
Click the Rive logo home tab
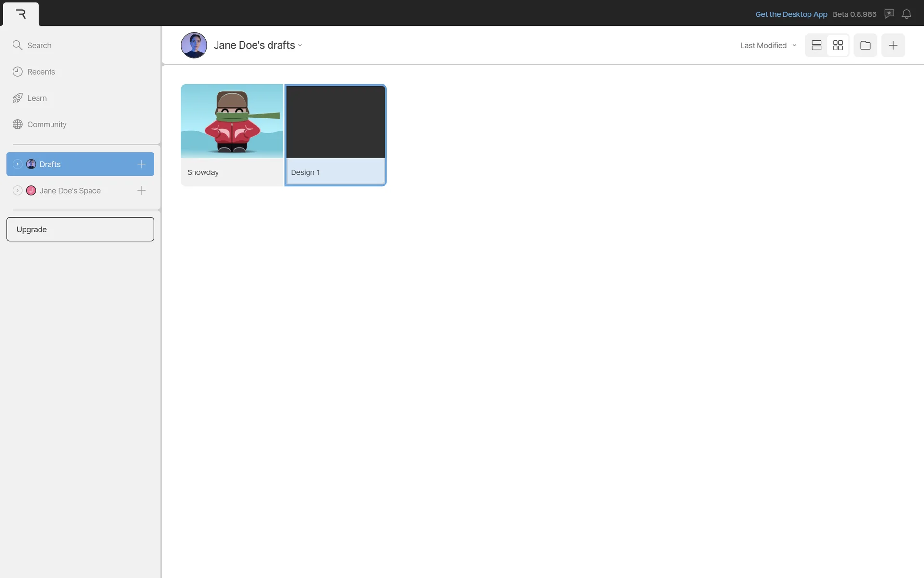point(21,14)
